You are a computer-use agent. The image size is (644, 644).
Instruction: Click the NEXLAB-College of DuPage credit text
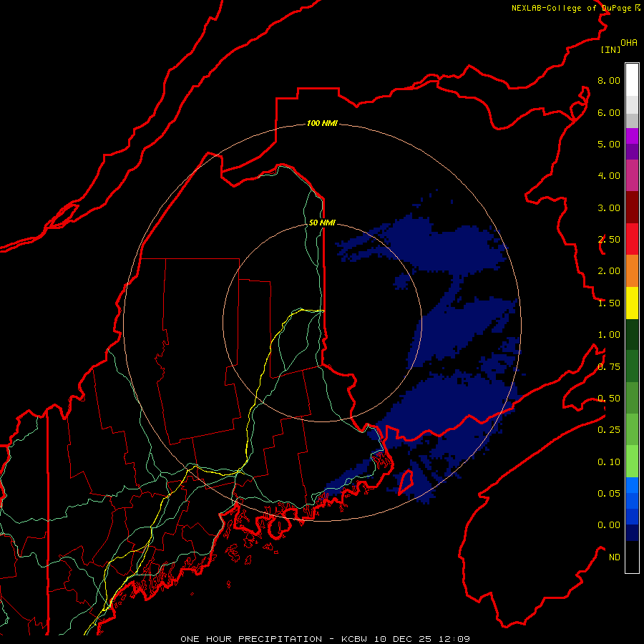pos(575,8)
